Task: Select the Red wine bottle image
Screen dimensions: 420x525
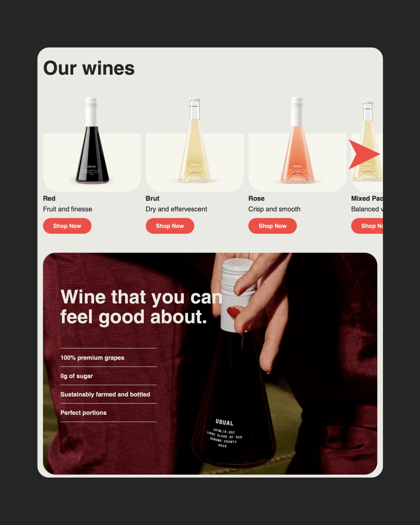Action: [x=92, y=141]
